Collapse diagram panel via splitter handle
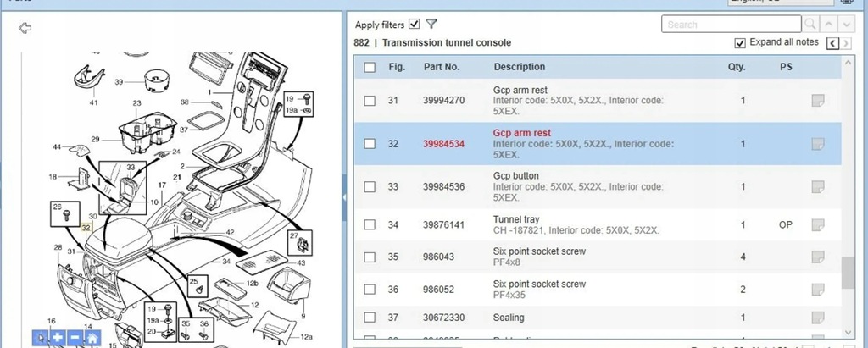The image size is (868, 348). (x=344, y=197)
